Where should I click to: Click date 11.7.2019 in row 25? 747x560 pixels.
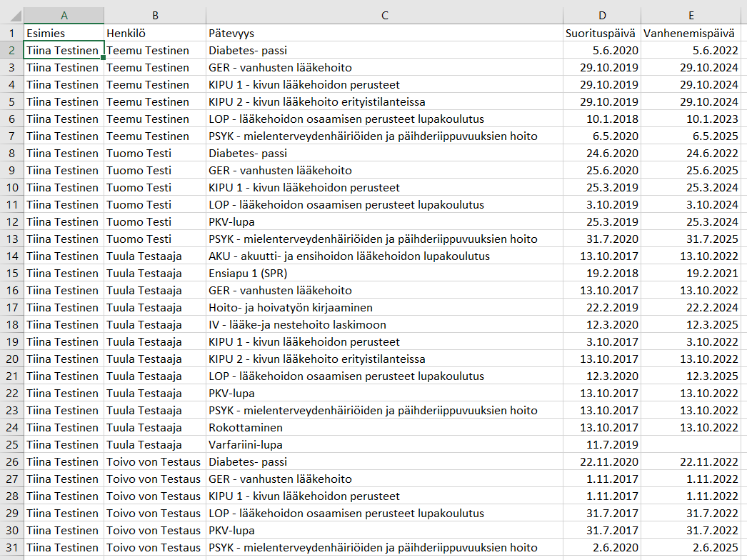602,445
